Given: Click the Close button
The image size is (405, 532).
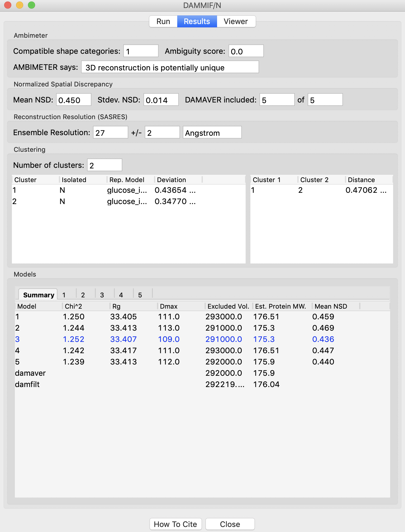Looking at the screenshot, I should click(230, 524).
